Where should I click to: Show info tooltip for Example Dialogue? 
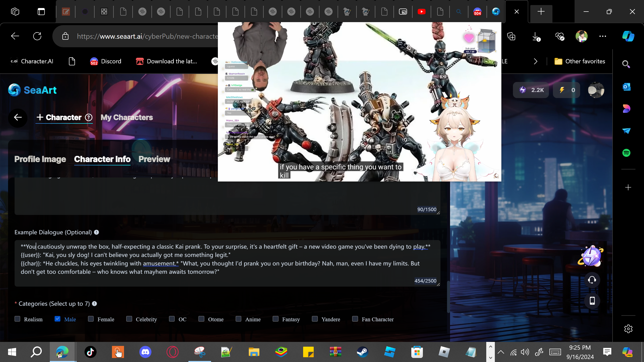96,232
